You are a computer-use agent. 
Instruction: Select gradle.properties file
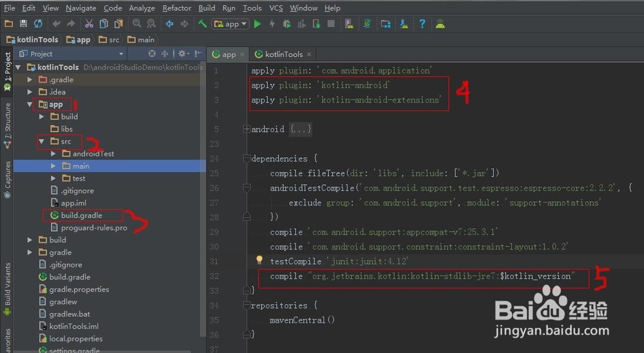point(79,289)
